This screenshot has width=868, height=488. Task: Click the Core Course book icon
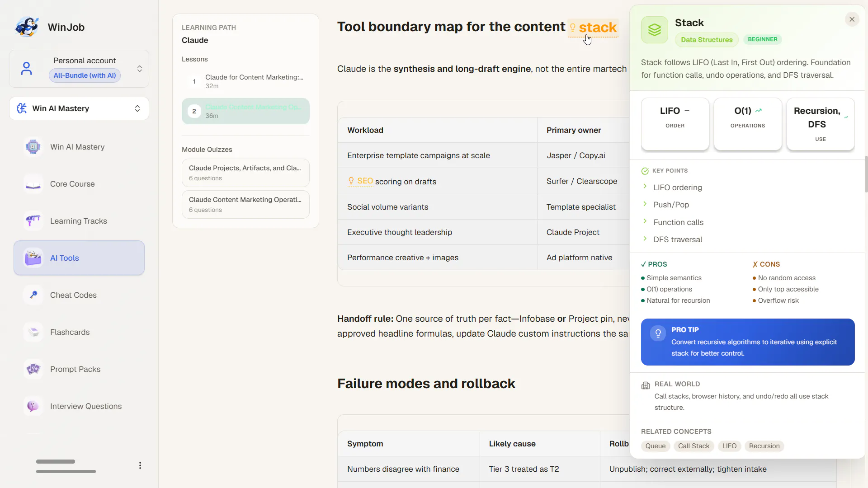point(33,184)
